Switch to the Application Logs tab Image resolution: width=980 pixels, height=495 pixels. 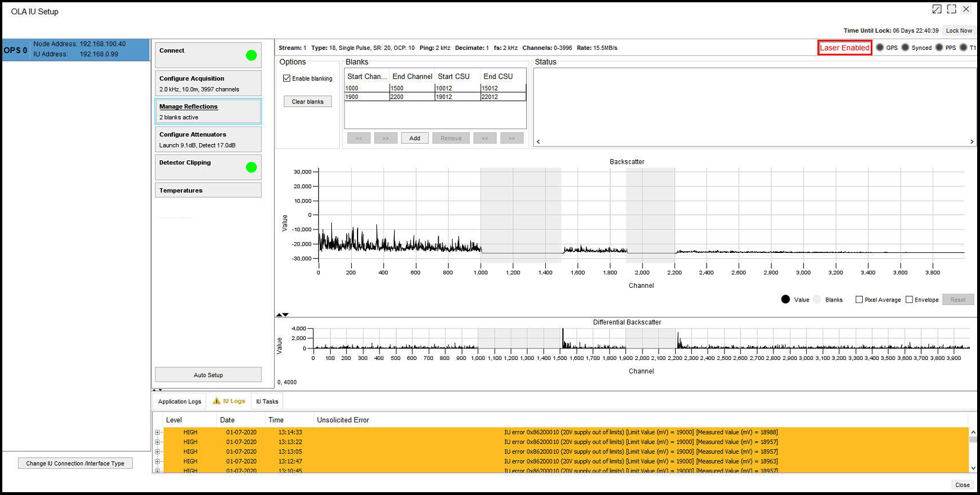[x=180, y=402]
